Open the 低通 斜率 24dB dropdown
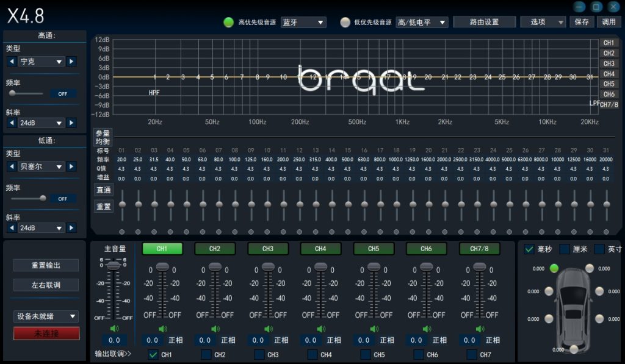This screenshot has height=364, width=625. [42, 228]
